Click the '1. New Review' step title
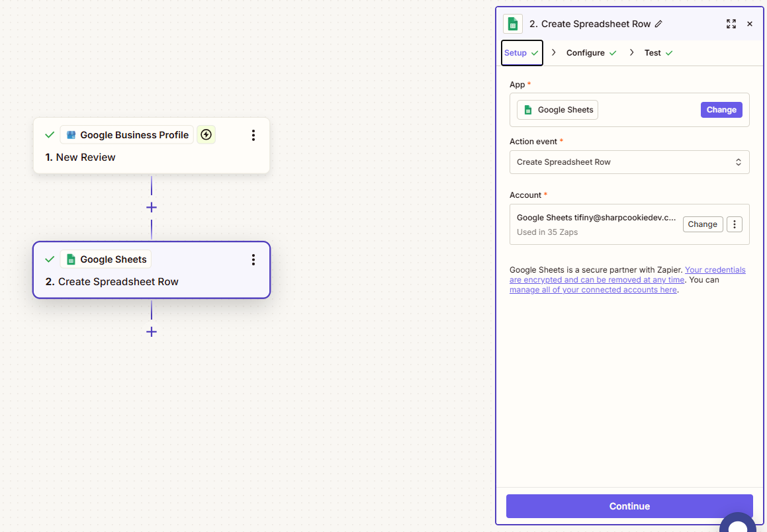 tap(80, 157)
